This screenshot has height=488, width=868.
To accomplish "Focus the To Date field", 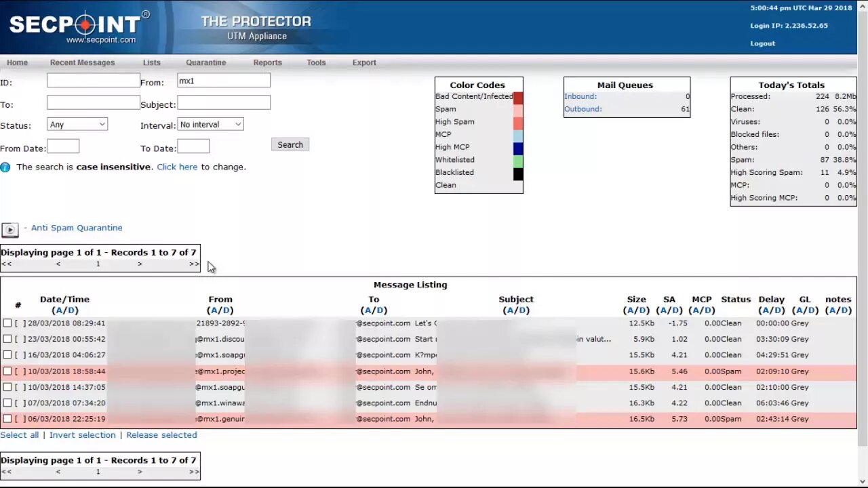I will pyautogui.click(x=193, y=146).
